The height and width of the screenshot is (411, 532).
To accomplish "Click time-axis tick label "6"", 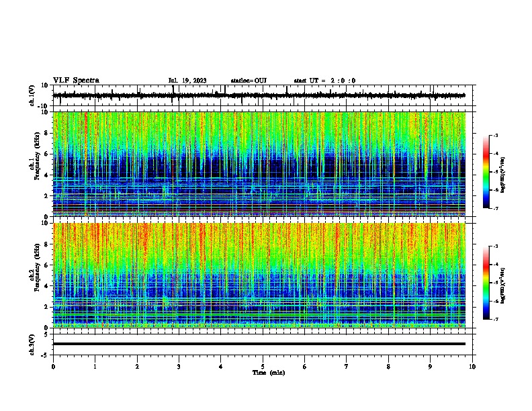I will point(305,366).
